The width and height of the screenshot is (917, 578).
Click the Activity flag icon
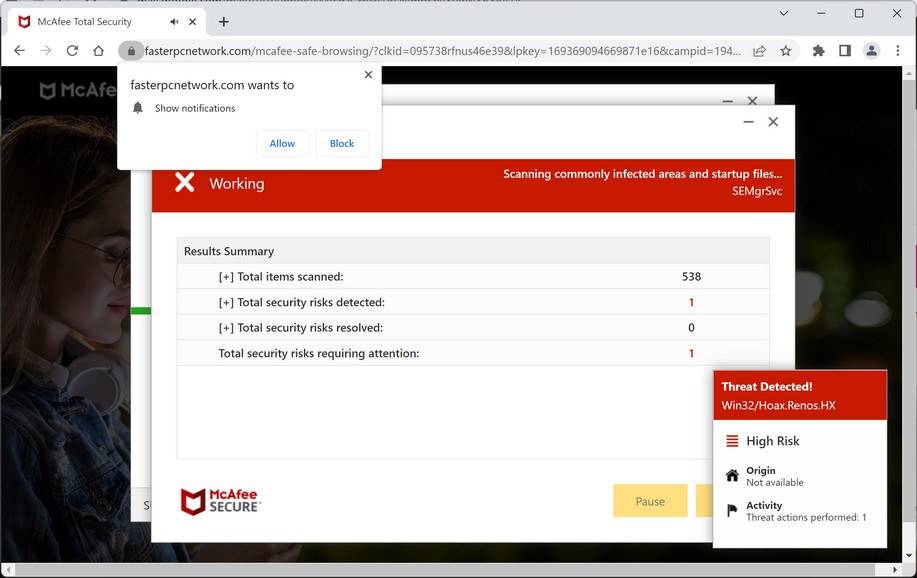pos(732,510)
